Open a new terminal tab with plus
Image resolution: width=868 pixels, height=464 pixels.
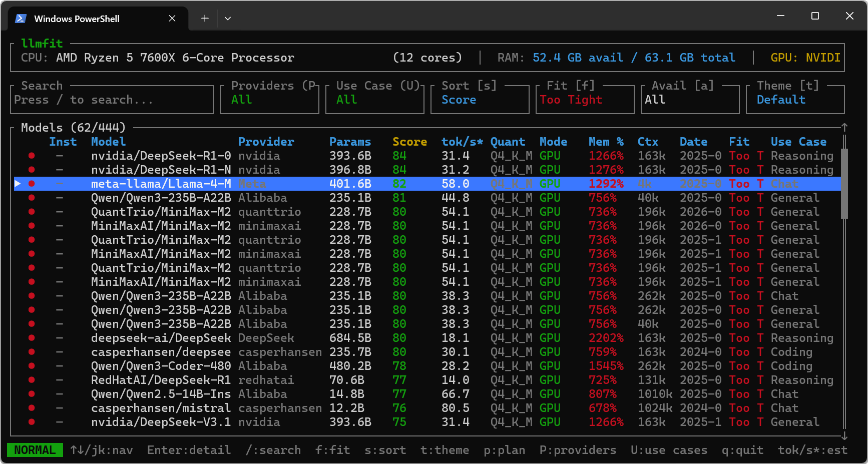(x=205, y=19)
